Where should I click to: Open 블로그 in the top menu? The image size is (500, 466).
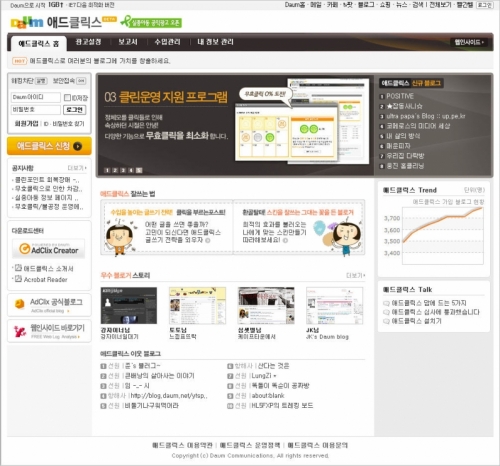[x=366, y=5]
